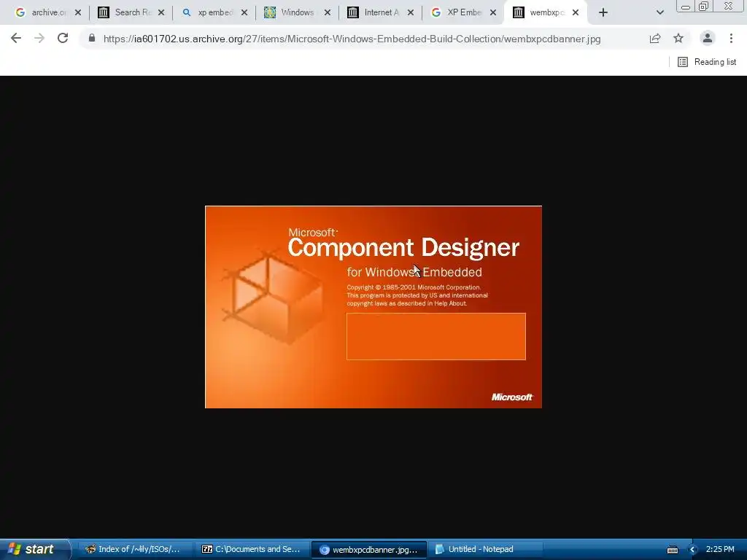This screenshot has height=560, width=747.
Task: Select wembxpcdbanner.jpg taskbar button
Action: 368,550
